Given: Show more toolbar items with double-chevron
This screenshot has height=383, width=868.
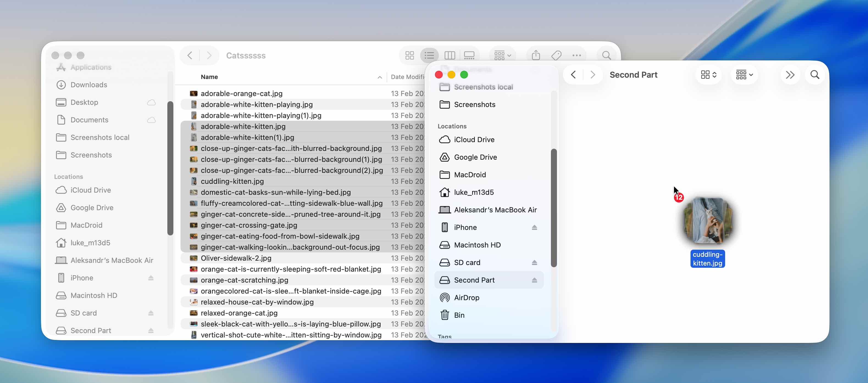Looking at the screenshot, I should tap(790, 75).
